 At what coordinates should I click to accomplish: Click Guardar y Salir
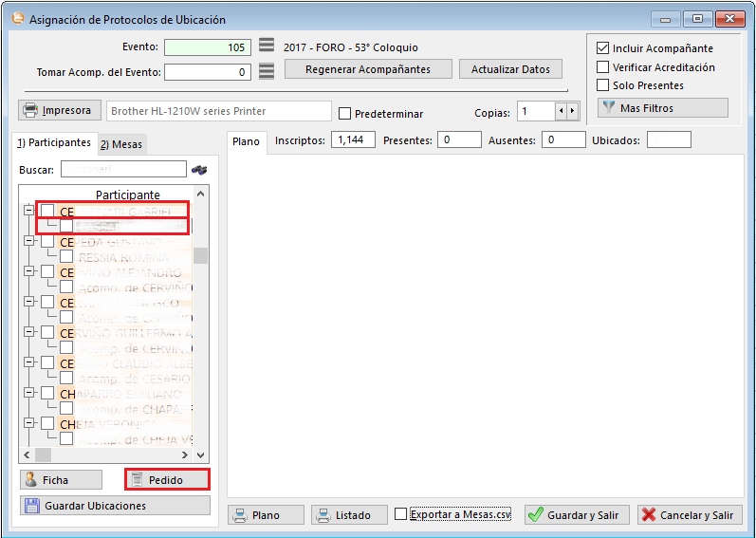574,515
